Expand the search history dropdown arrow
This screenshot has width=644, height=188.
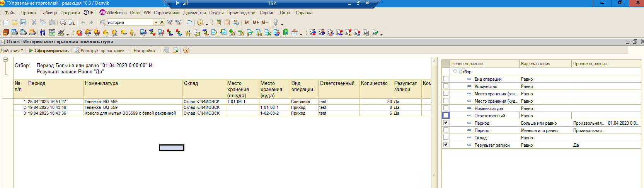(x=156, y=22)
